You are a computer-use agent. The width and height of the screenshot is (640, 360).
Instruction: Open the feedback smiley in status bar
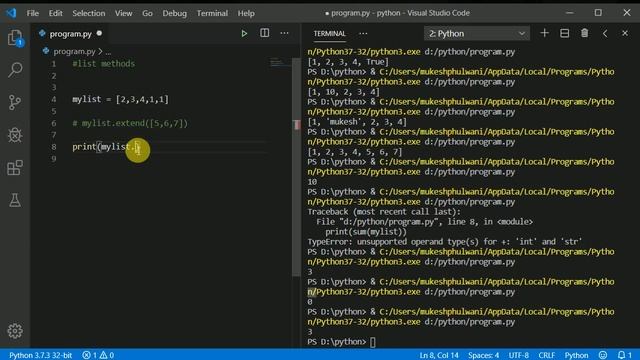(603, 355)
